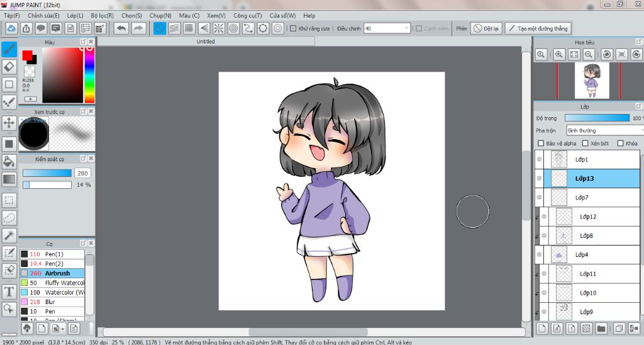This screenshot has height=345, width=644.
Task: Enable Khóa lock checkbox
Action: pos(621,143)
